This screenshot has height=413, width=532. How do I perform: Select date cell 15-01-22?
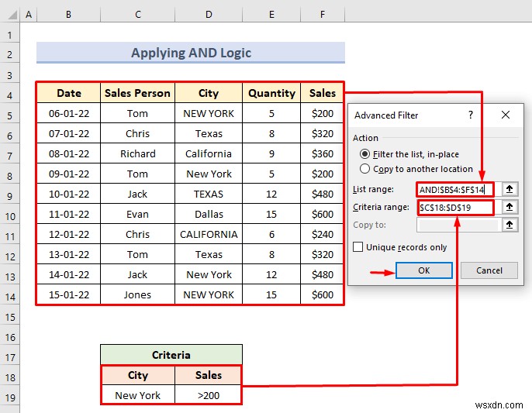[69, 294]
